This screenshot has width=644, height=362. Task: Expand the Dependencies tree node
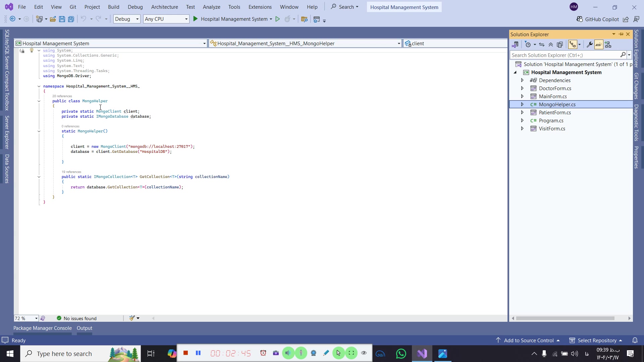click(x=522, y=80)
